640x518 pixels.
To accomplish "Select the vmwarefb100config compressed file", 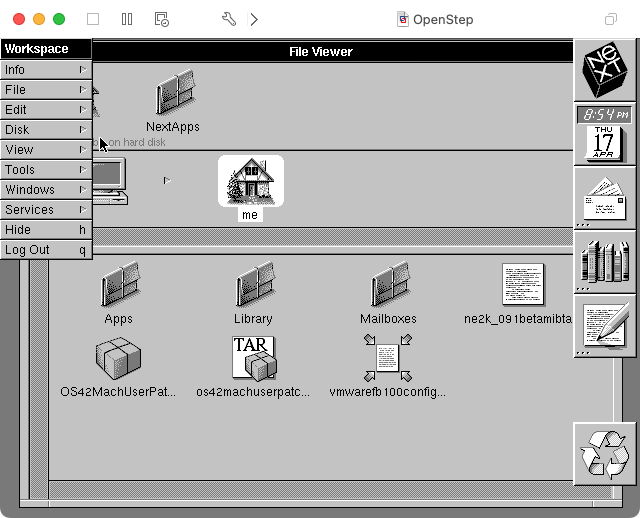I will tap(388, 358).
